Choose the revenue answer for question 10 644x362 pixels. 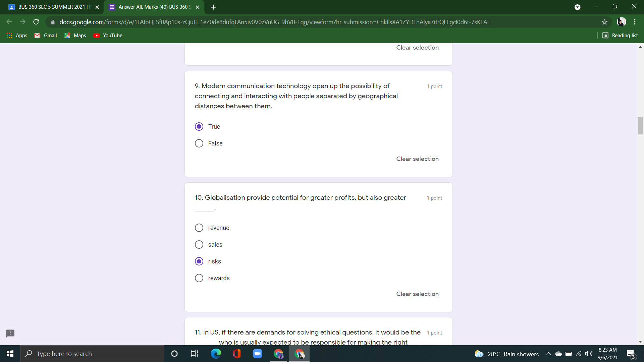(199, 228)
